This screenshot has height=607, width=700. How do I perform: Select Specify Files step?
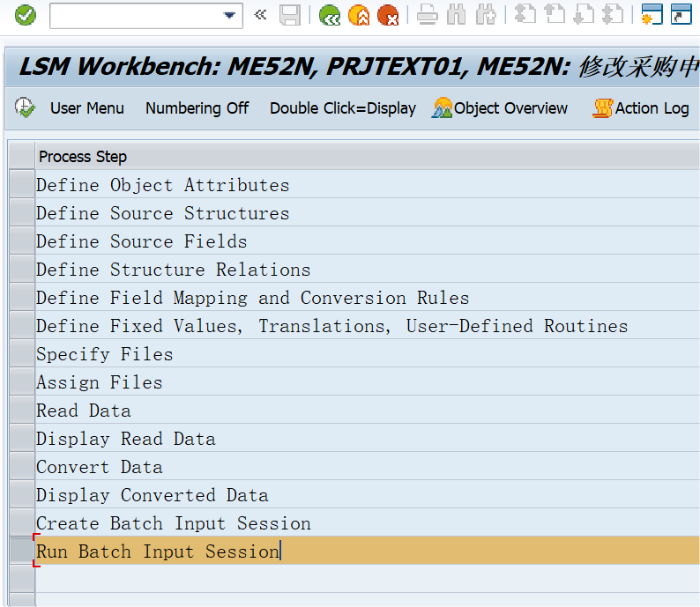tap(367, 354)
